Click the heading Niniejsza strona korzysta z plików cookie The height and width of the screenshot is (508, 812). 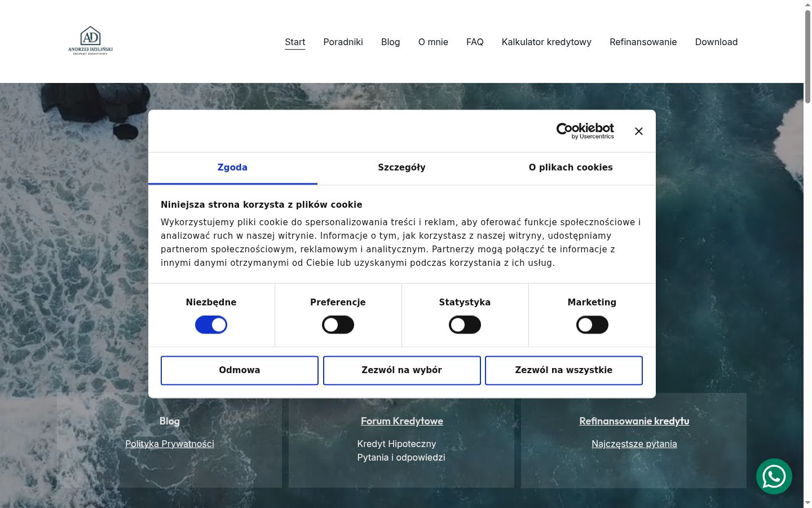[x=261, y=205]
